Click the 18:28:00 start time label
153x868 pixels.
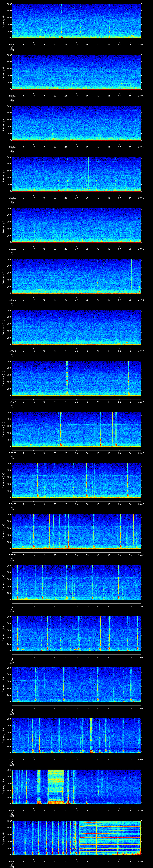[x=12, y=198]
